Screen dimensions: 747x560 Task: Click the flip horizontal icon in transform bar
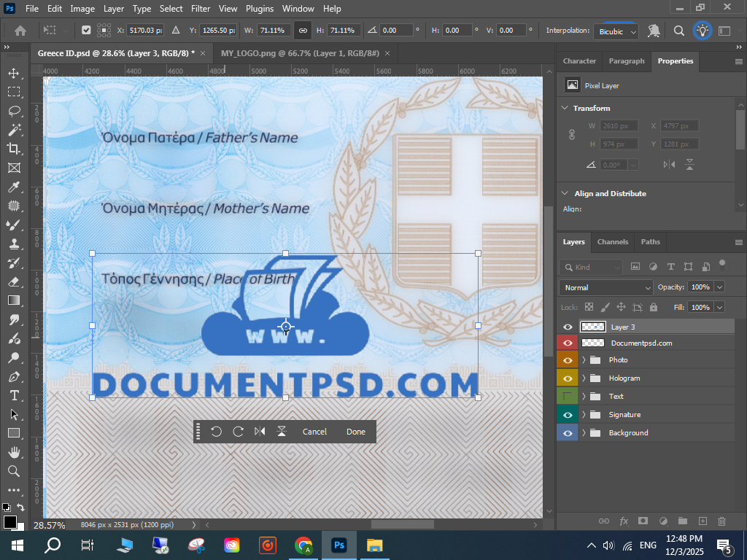260,432
